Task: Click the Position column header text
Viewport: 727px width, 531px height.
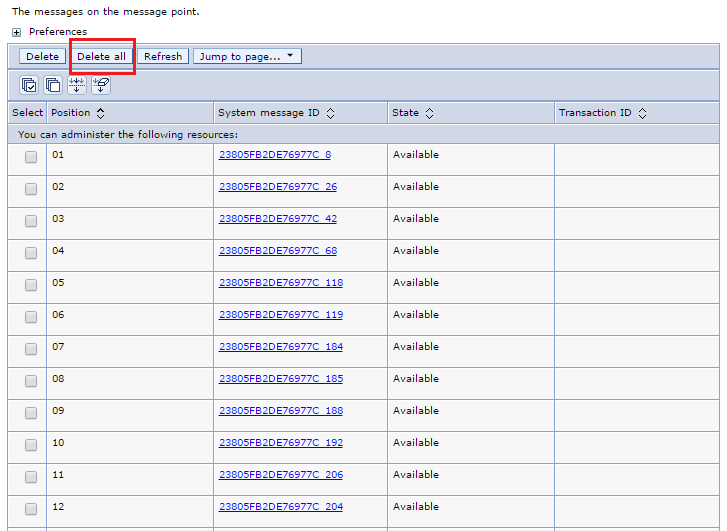Action: [x=70, y=113]
